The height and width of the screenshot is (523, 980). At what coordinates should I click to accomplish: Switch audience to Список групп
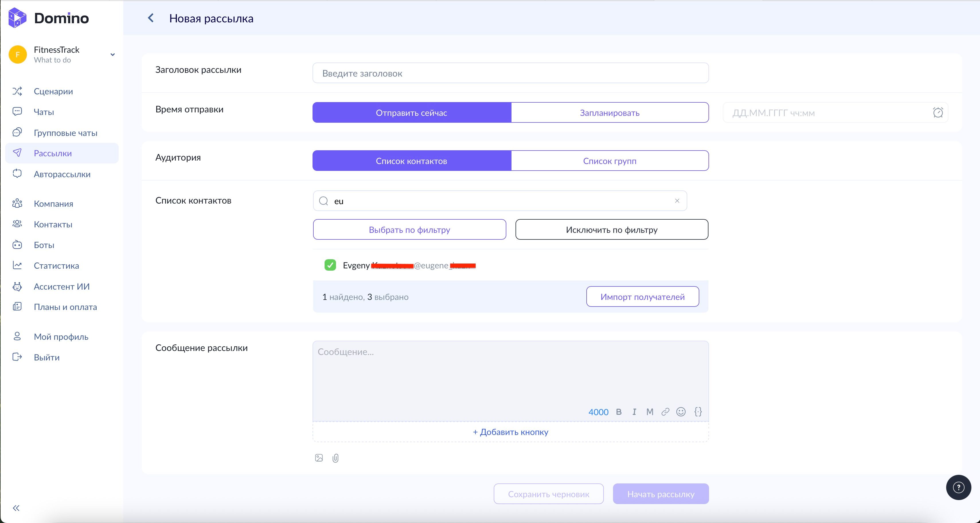610,161
